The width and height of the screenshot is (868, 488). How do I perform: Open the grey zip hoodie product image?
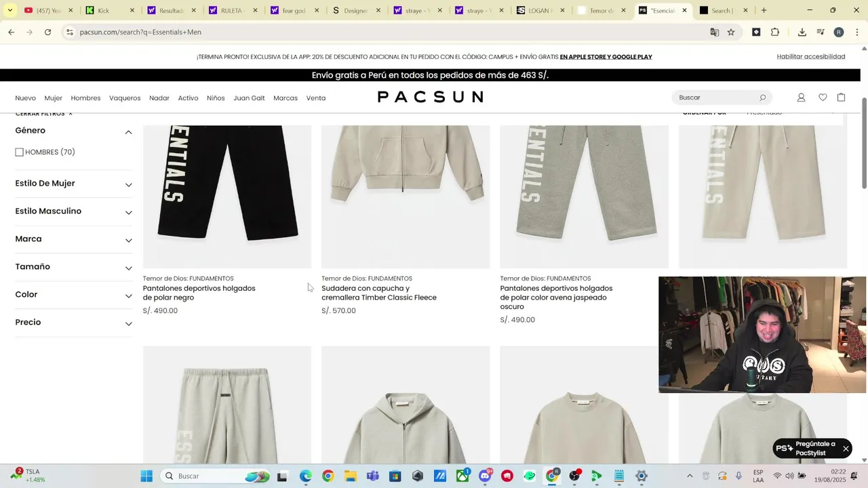pyautogui.click(x=406, y=405)
